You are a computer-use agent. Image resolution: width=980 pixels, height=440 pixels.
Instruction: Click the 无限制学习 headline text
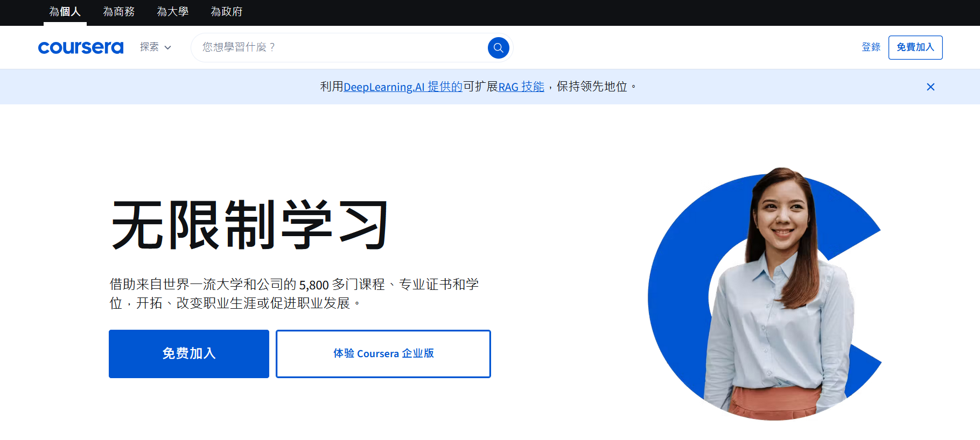[x=249, y=224]
